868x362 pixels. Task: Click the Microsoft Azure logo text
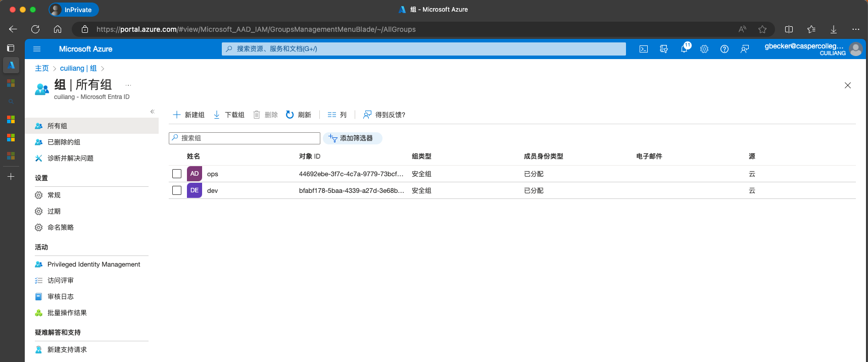tap(85, 49)
